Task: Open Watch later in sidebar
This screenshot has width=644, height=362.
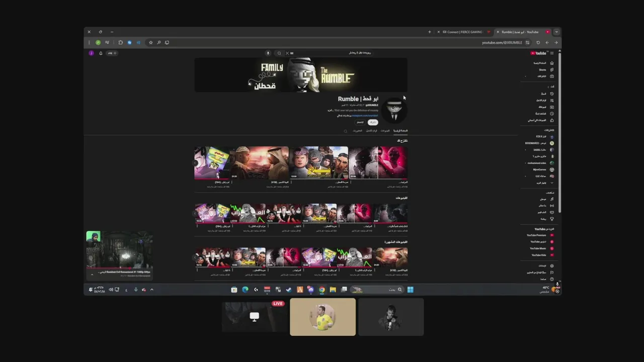Action: [x=544, y=113]
